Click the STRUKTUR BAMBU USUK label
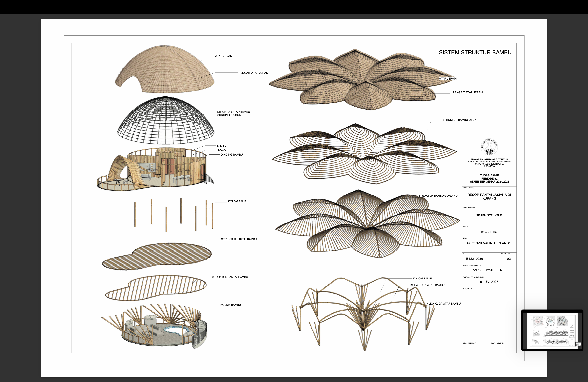588x382 pixels. click(459, 120)
